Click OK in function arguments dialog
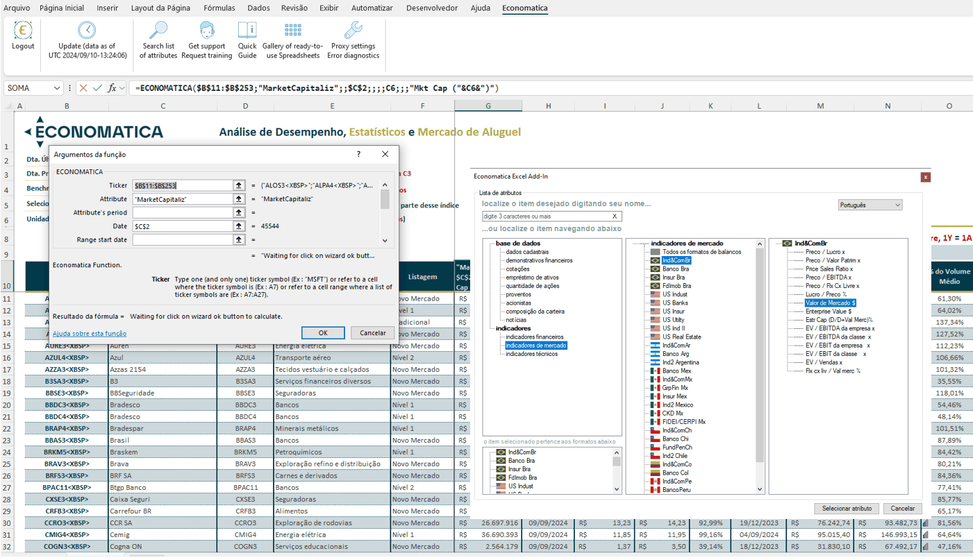Screen dimensions: 973x560 click(x=323, y=332)
